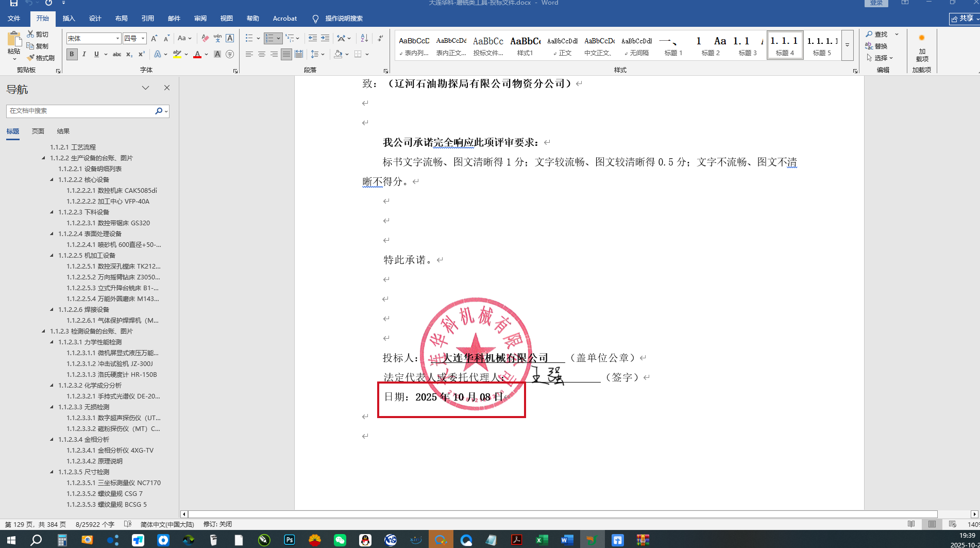Viewport: 980px width, 548px height.
Task: Collapse the 1.1.2.2 生产设备的台账、图片 heading
Action: [x=43, y=158]
